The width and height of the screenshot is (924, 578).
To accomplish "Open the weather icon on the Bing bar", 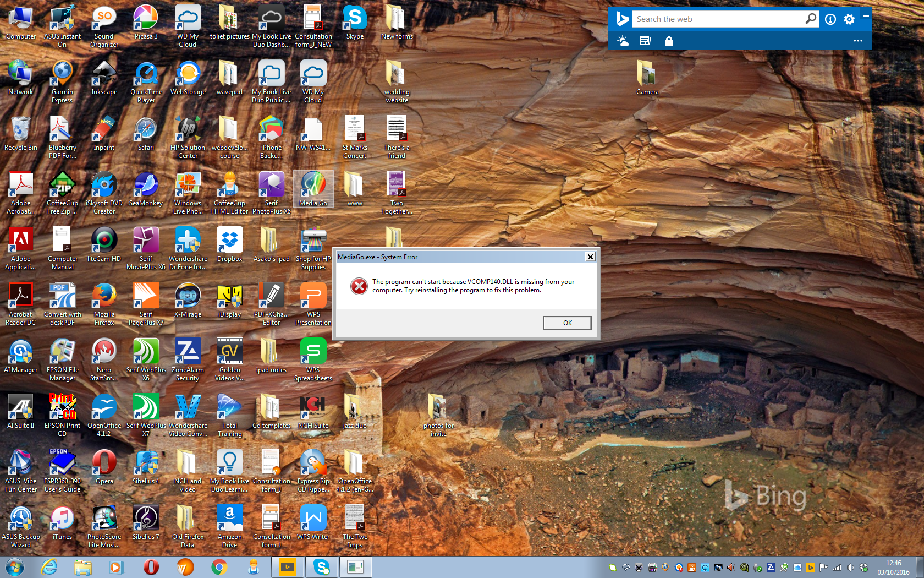I will click(623, 40).
